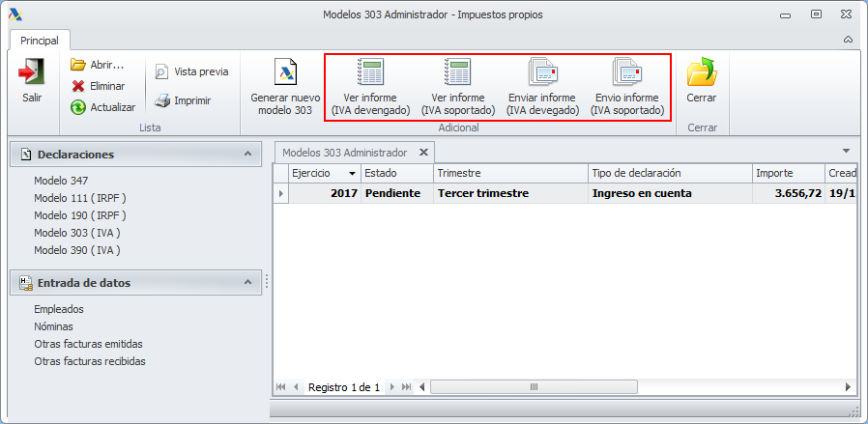Sort by Ejercicio column header
Screen dimensions: 868x424
(x=325, y=173)
